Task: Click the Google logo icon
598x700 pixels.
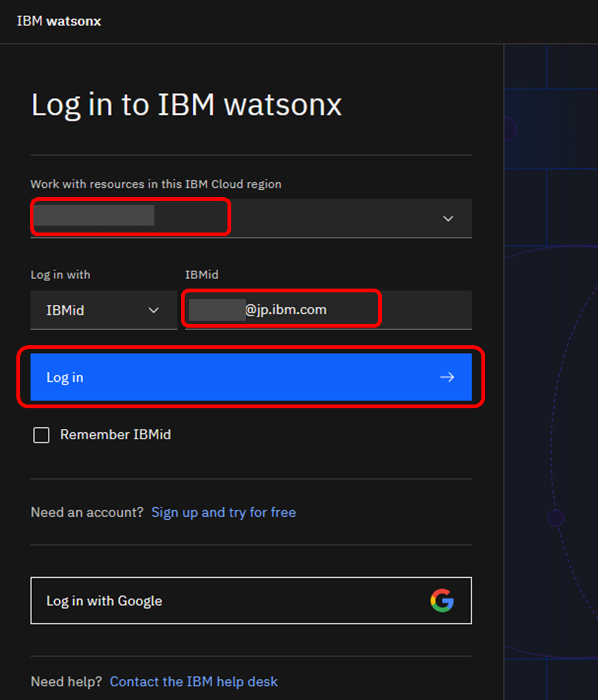Action: [x=442, y=601]
